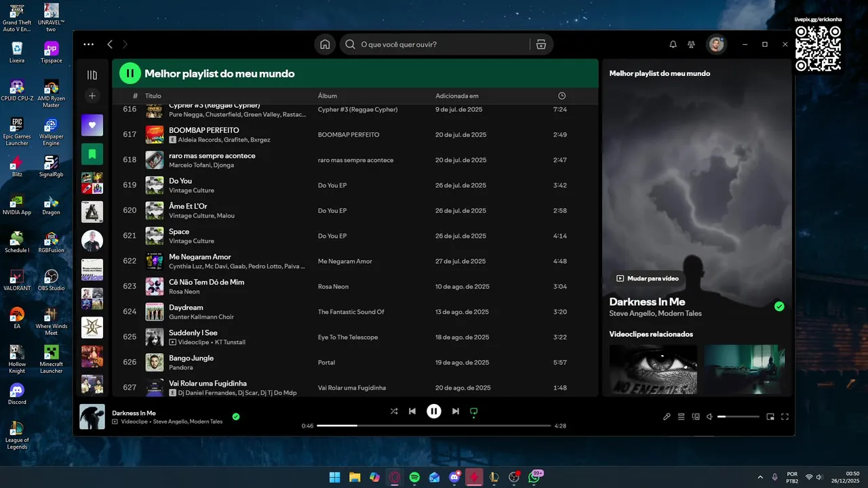868x488 pixels.
Task: Adjust the volume slider
Action: click(x=738, y=417)
